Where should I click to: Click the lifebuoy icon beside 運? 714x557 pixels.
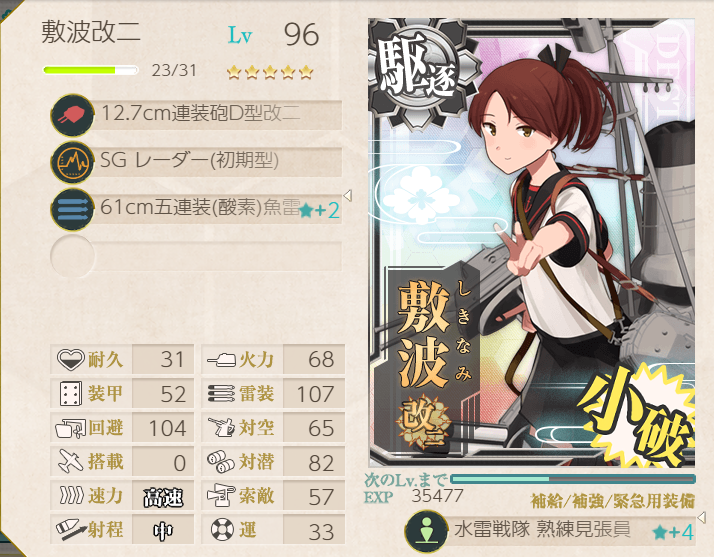[x=222, y=530]
